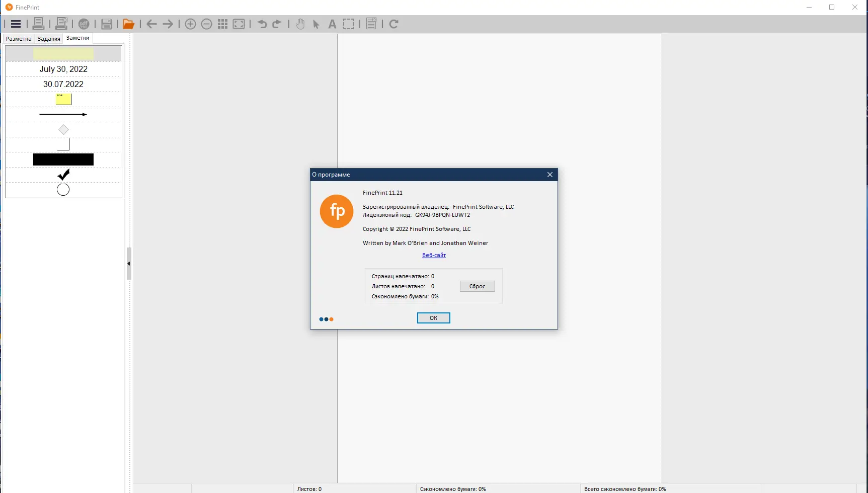Image resolution: width=868 pixels, height=493 pixels.
Task: Click "Листов напечатано: 0" in About dialog
Action: pos(403,286)
